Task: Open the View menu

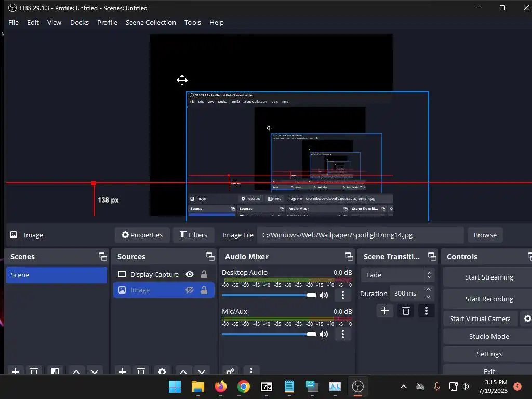Action: [54, 23]
